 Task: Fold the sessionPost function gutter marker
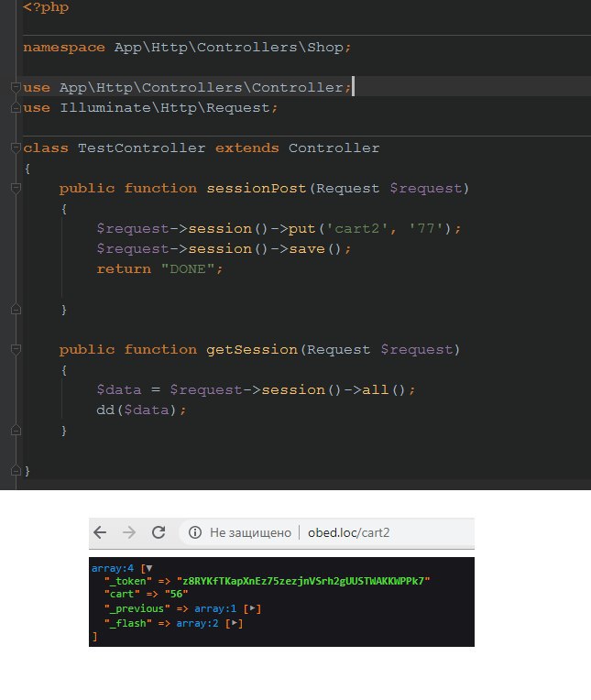click(x=16, y=188)
